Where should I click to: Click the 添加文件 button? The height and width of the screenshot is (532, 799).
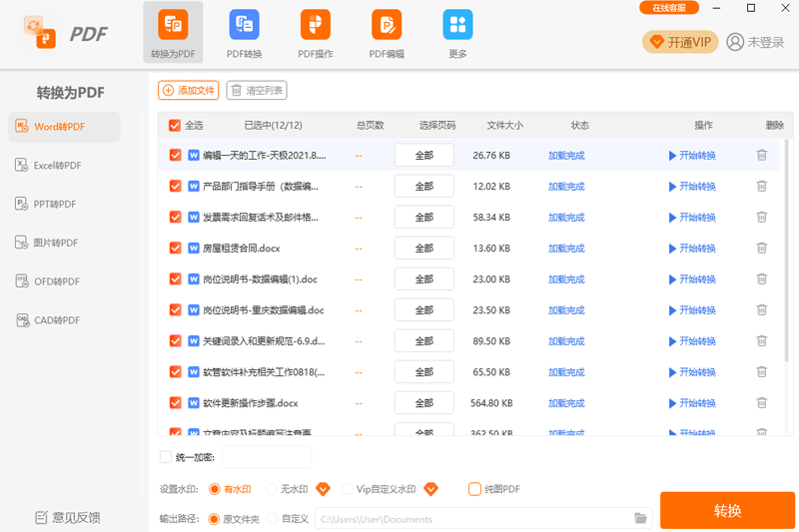point(189,91)
